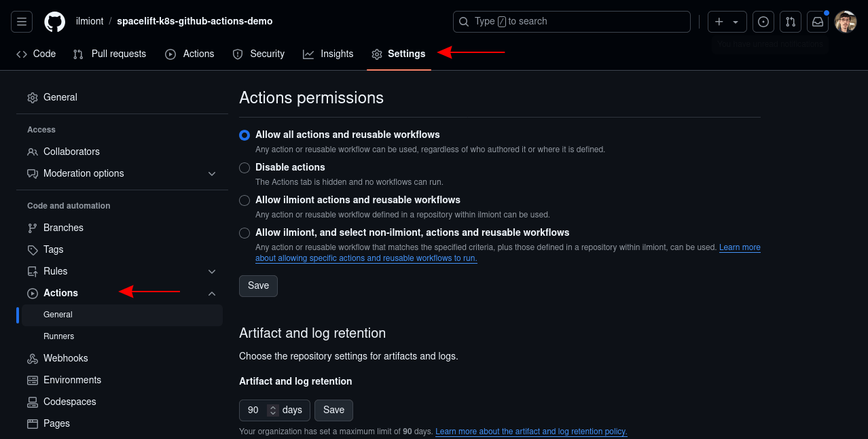Click the days stepper arrows
This screenshot has width=868, height=439.
coord(273,410)
